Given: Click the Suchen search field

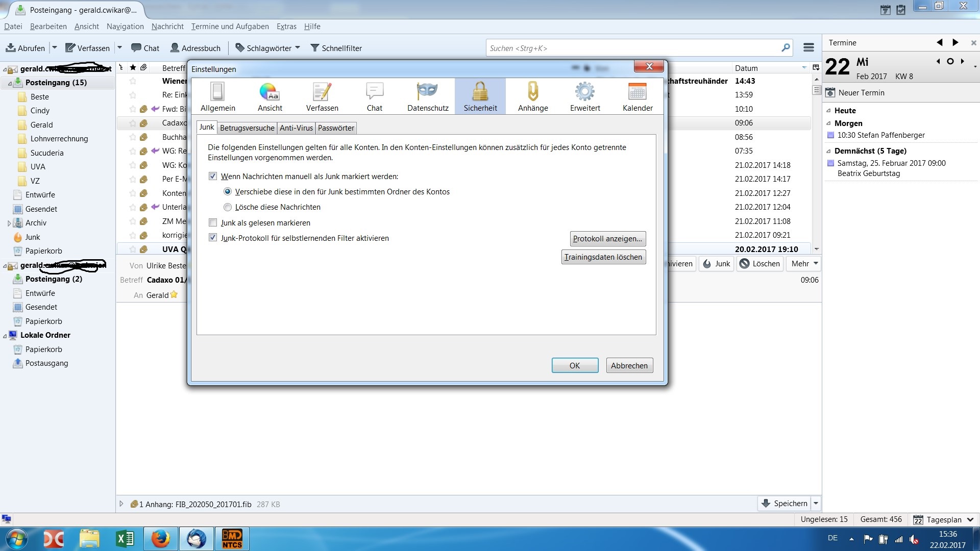Looking at the screenshot, I should click(633, 48).
